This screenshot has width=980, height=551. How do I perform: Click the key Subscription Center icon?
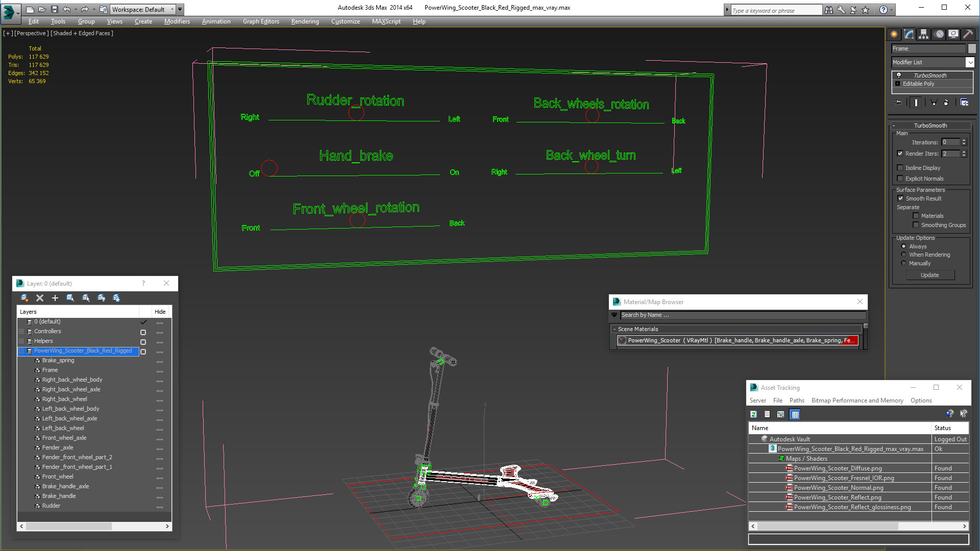(x=841, y=10)
